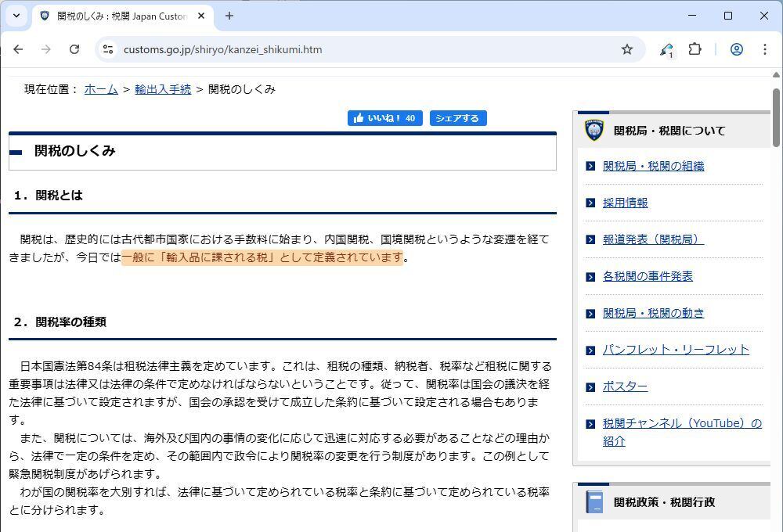Image resolution: width=783 pixels, height=532 pixels.
Task: Click the forward navigation arrow
Action: 46,49
